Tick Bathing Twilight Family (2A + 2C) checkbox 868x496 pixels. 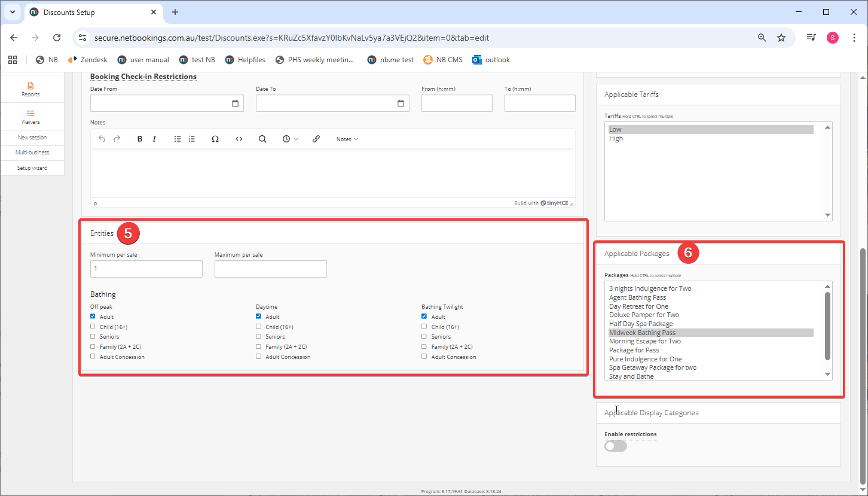(x=424, y=346)
